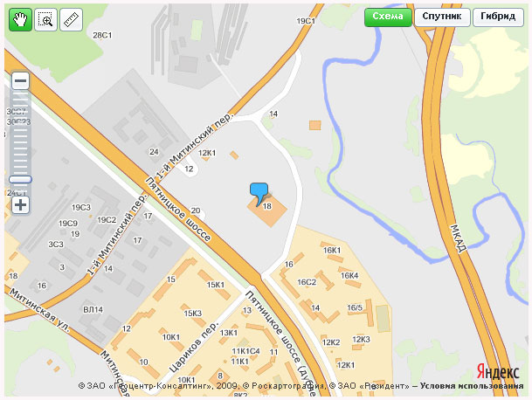
Task: Open the Яндекс logo link
Action: pos(498,372)
